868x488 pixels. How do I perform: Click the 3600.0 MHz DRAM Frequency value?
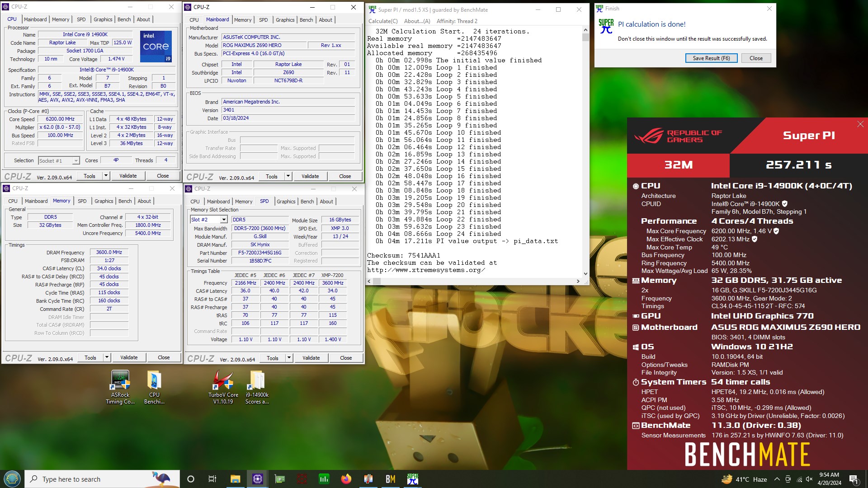pos(109,252)
